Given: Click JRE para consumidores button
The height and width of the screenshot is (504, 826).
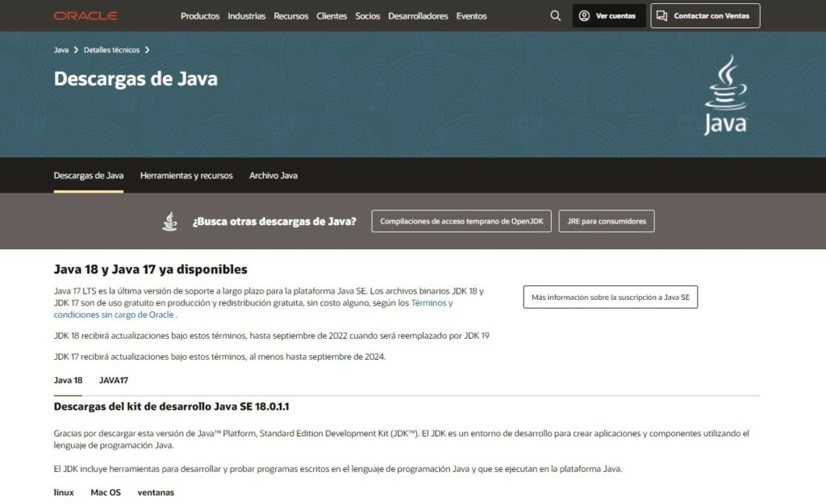Looking at the screenshot, I should click(607, 221).
